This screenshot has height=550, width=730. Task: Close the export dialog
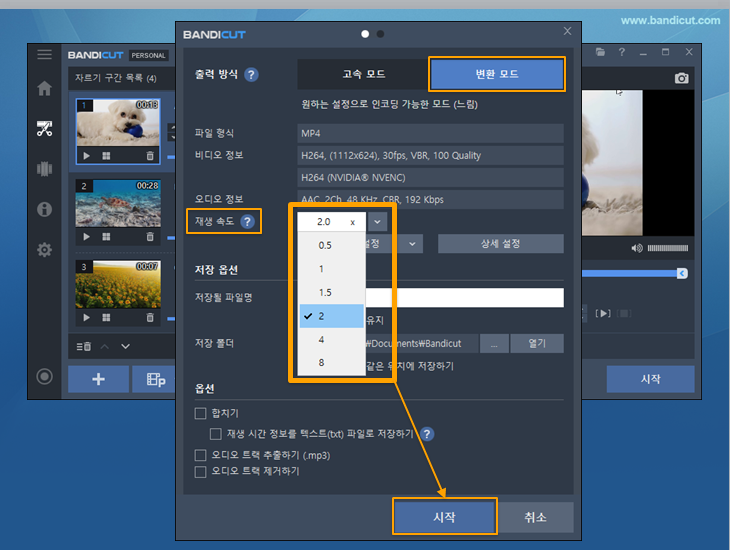567,31
